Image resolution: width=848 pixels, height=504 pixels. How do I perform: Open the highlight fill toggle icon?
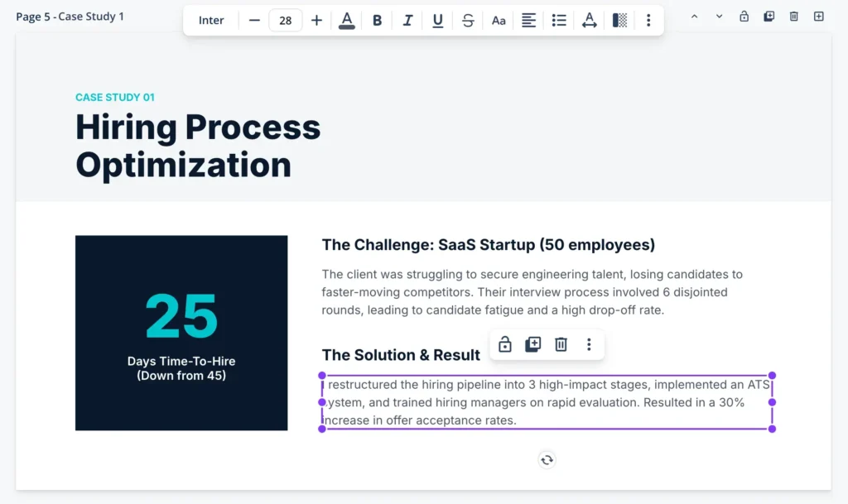click(x=619, y=20)
